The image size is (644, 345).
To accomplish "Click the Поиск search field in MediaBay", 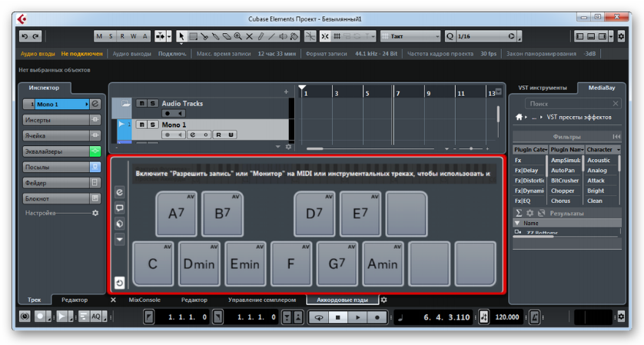I will pos(573,103).
